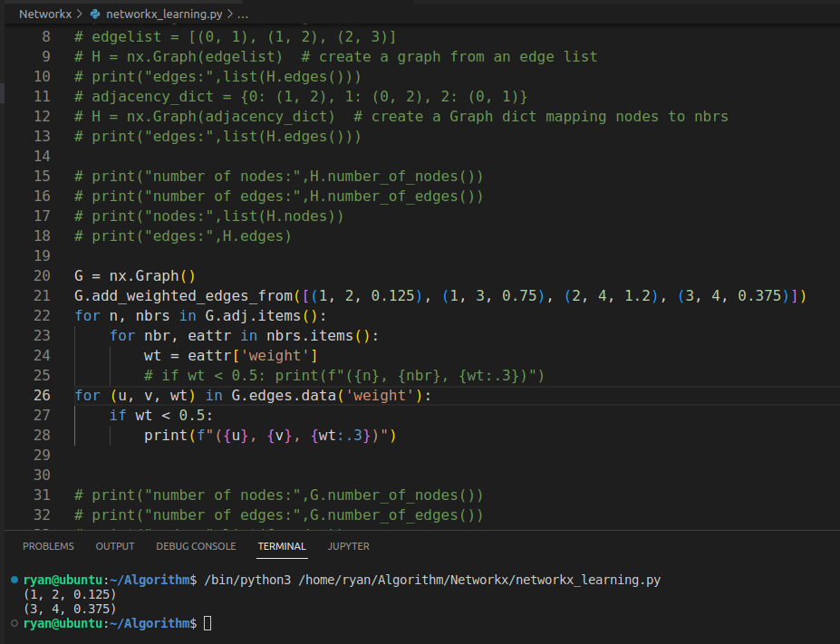
Task: Click line number 26 in the gutter
Action: pos(42,395)
